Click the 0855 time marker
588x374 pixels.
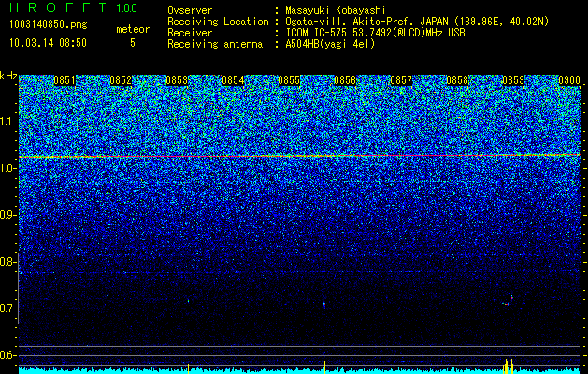[x=289, y=80]
